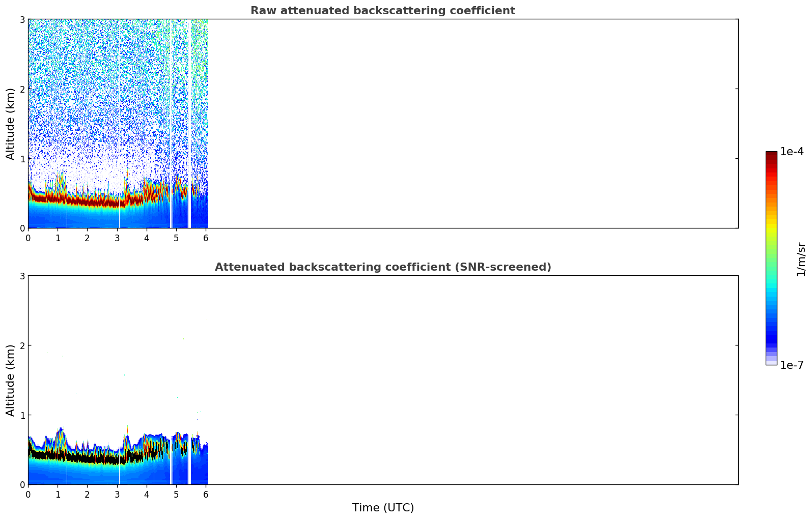Click the top plot's 'Altitude (km)' label
The height and width of the screenshot is (519, 812).
[11, 124]
